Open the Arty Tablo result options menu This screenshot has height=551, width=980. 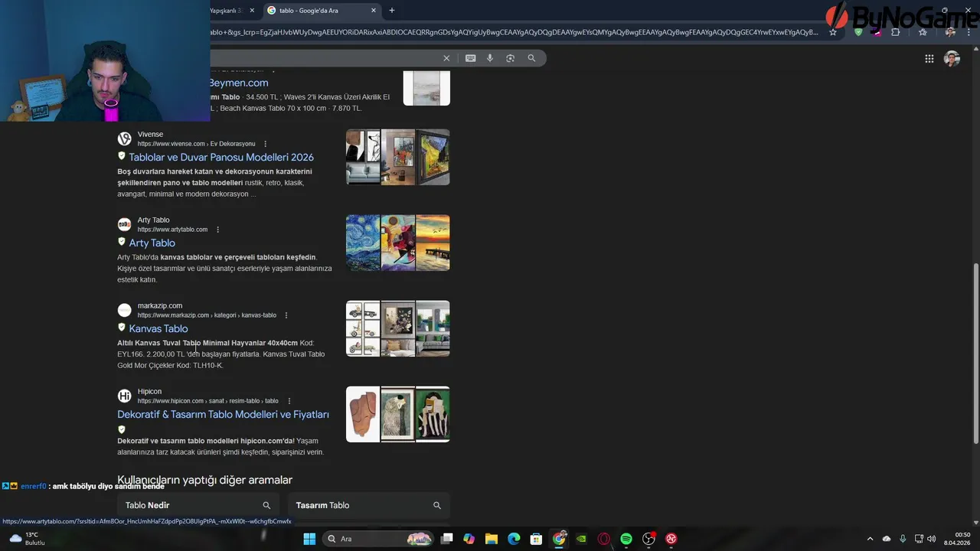[218, 230]
